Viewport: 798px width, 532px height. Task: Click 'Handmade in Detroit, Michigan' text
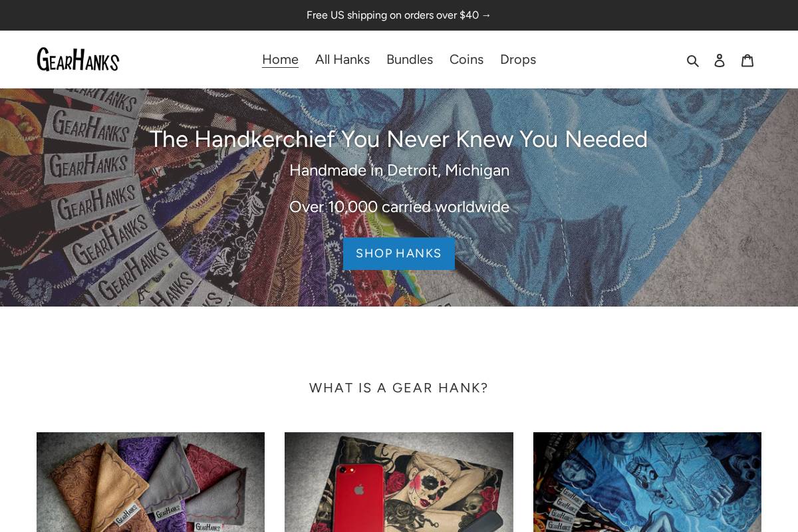[x=399, y=170]
